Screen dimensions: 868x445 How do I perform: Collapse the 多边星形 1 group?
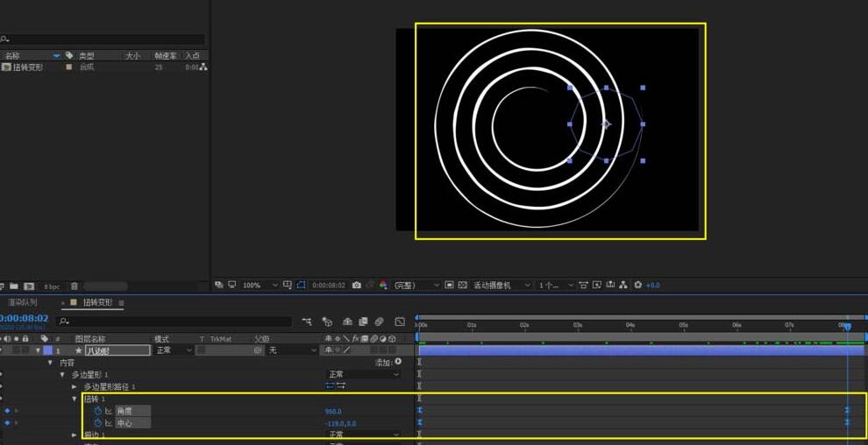62,375
